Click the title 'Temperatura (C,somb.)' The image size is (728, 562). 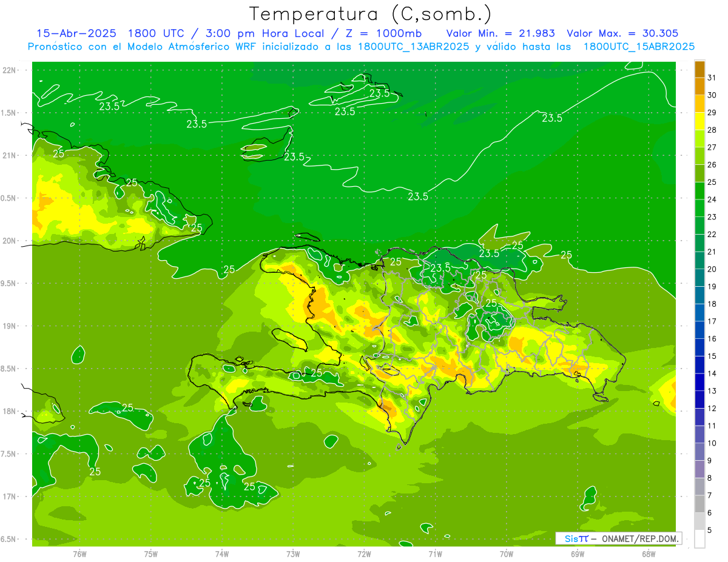click(370, 14)
